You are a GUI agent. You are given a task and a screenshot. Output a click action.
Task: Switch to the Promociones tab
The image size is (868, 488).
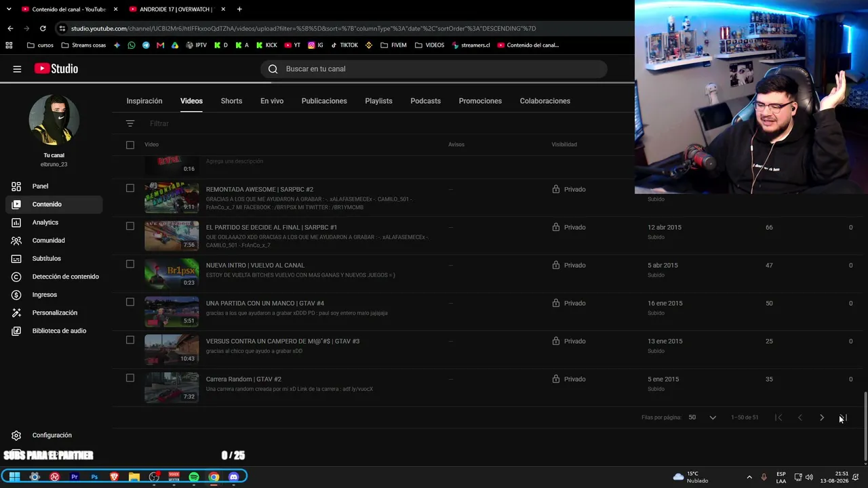480,101
